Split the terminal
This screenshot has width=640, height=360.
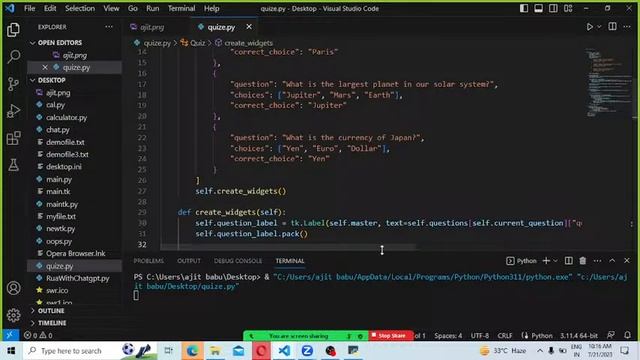[569, 261]
